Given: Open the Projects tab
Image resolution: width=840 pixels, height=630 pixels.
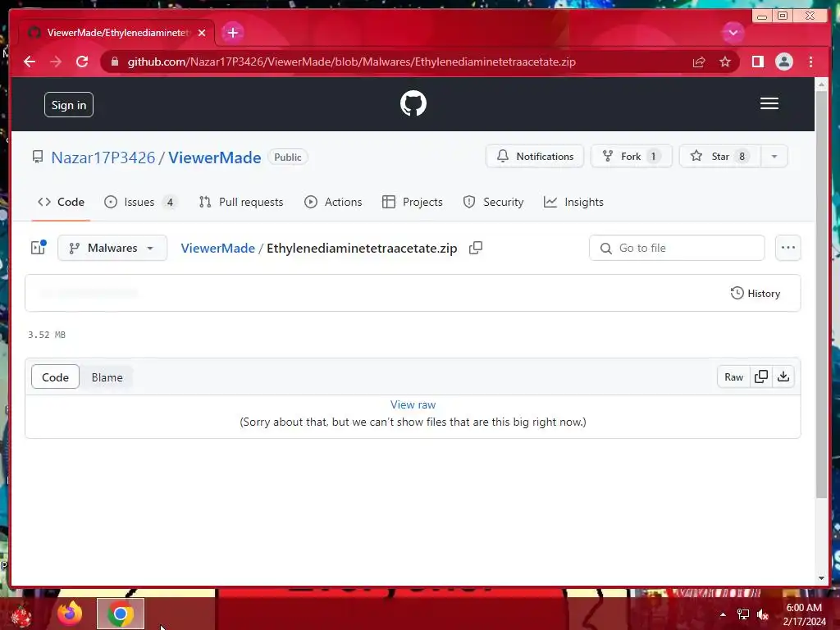Looking at the screenshot, I should pos(413,202).
